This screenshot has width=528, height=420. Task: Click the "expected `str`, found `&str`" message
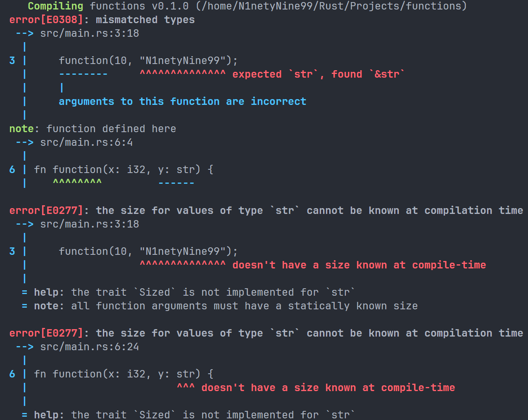tap(319, 74)
